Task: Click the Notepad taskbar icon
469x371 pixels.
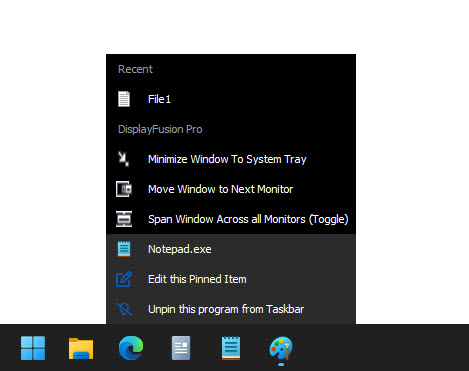Action: coord(231,348)
